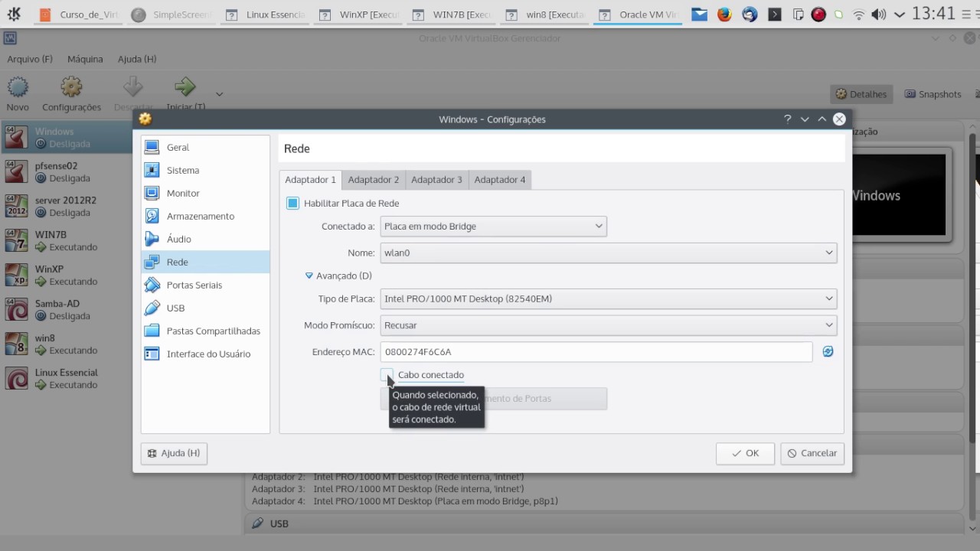
Task: Switch to the WIN7B taskbar window
Action: click(x=452, y=15)
